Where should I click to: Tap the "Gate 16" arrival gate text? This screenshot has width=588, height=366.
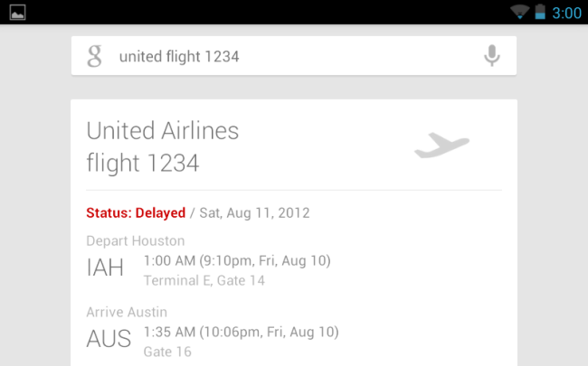coord(167,352)
